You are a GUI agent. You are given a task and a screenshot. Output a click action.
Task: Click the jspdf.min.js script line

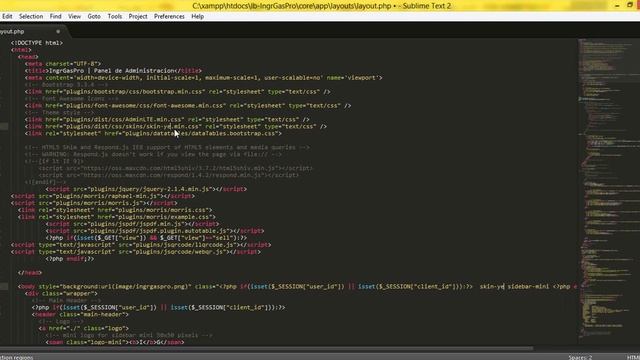click(x=132, y=224)
